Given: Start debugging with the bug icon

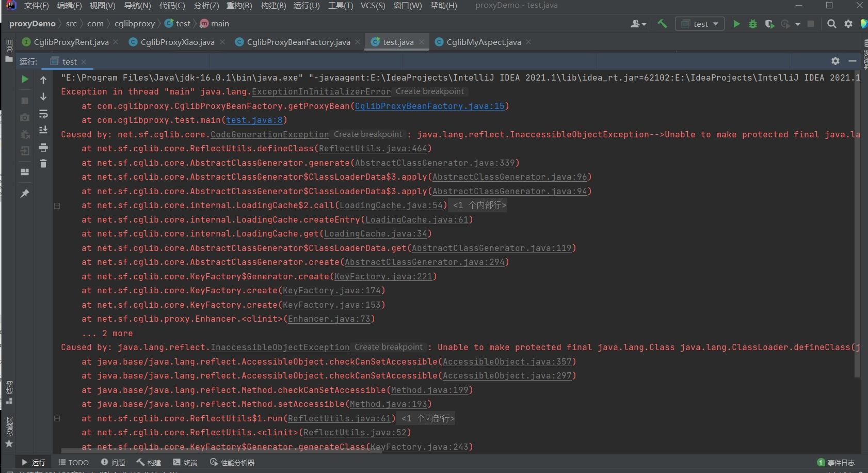Looking at the screenshot, I should (x=753, y=24).
